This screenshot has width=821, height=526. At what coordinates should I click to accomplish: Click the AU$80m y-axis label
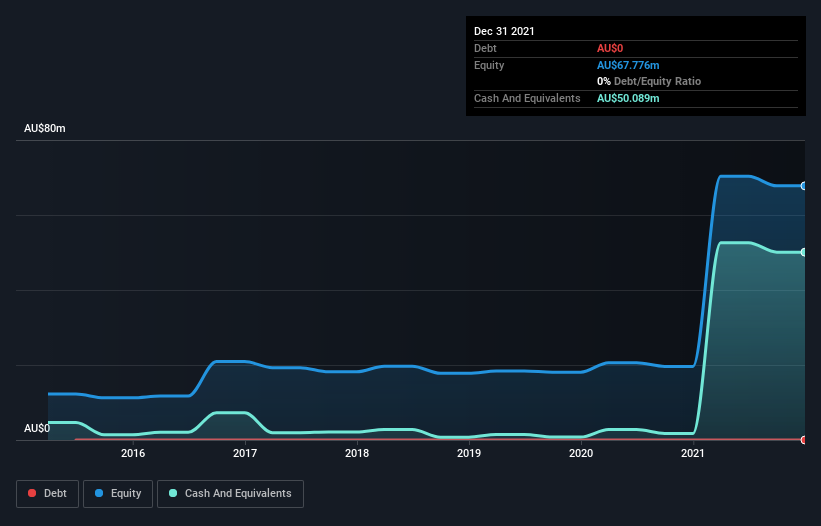click(x=45, y=128)
